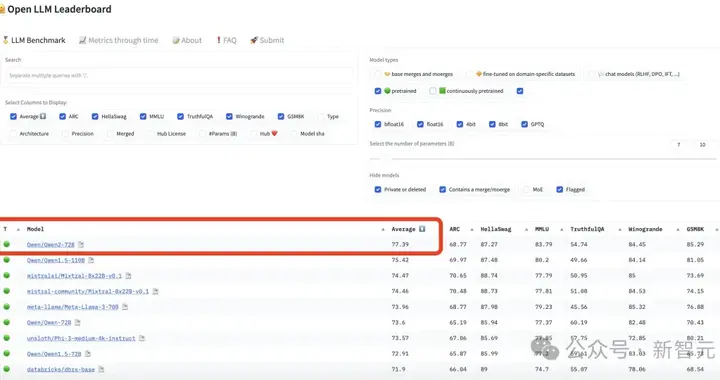Uncheck Contains a merge/moerge option

tap(443, 190)
